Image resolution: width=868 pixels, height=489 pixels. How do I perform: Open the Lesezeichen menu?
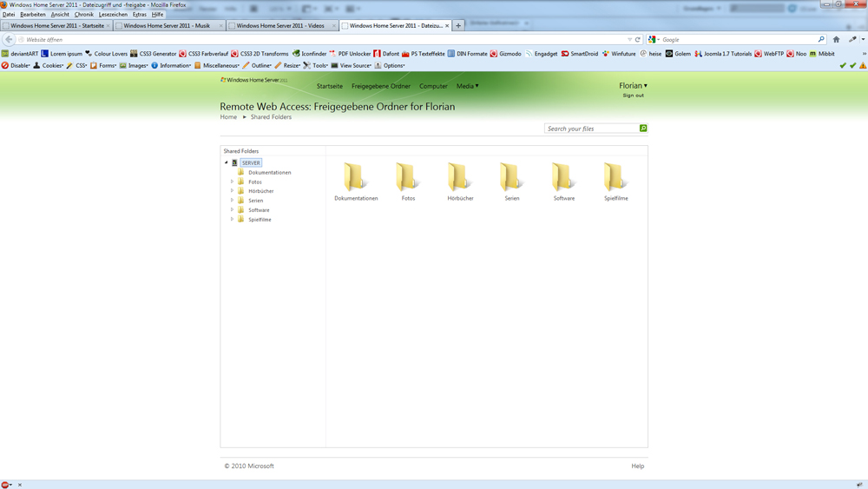113,15
